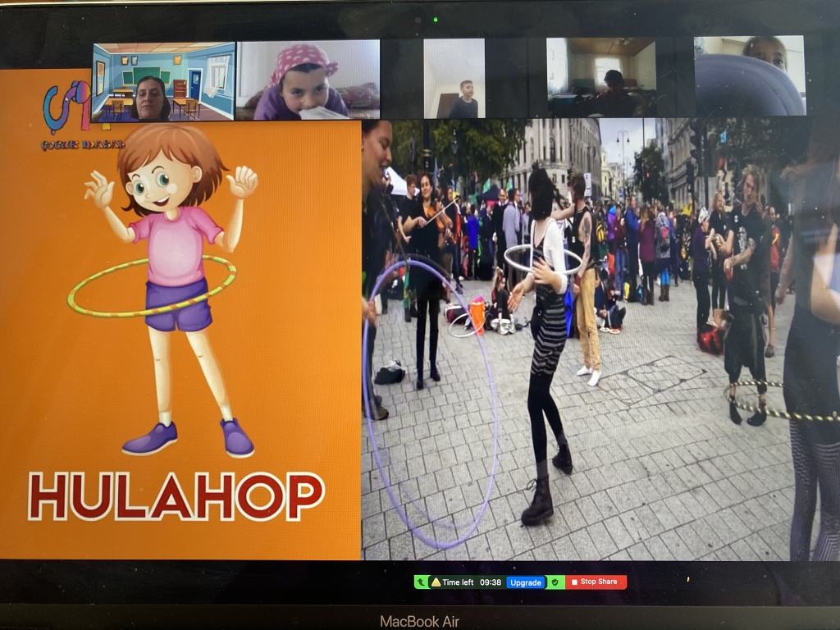Pick the video of boy by white wall

[x=454, y=79]
